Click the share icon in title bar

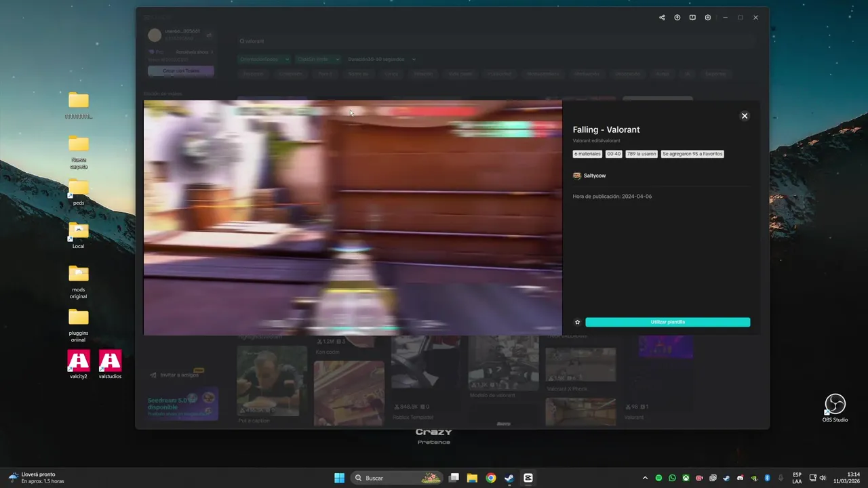[x=662, y=18]
